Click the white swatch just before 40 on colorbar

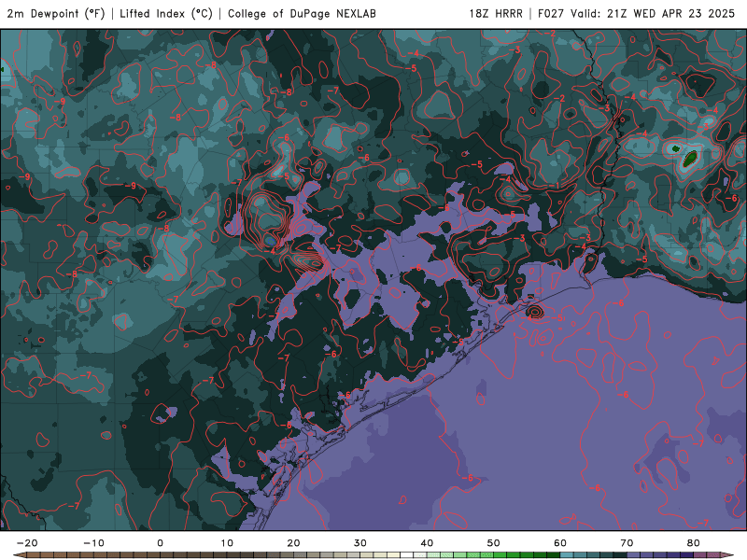420,555
